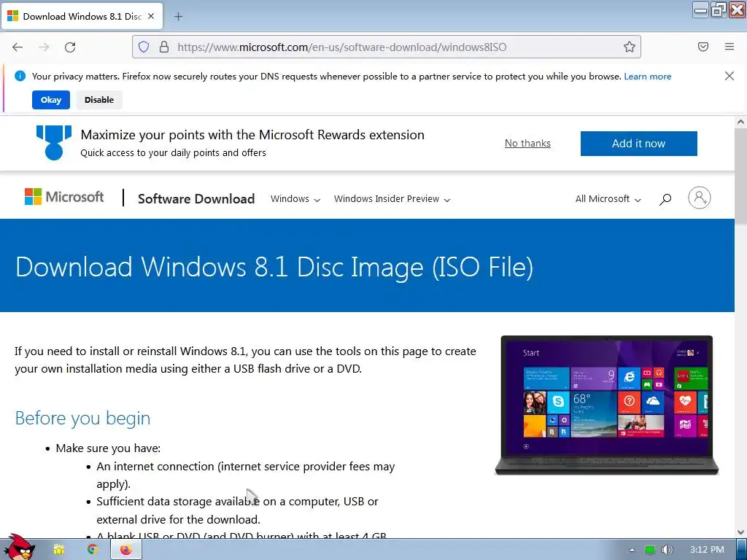Open the file explorer taskbar icon

(x=58, y=550)
